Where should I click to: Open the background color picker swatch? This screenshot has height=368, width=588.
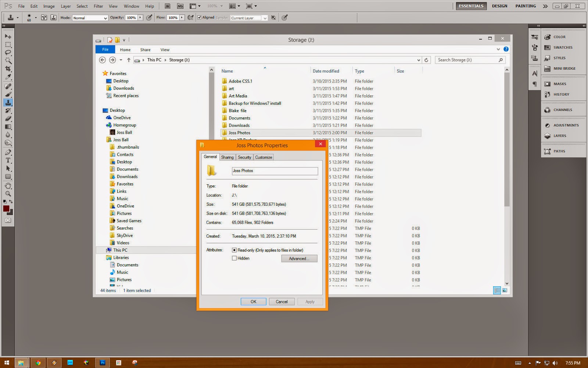click(x=11, y=213)
